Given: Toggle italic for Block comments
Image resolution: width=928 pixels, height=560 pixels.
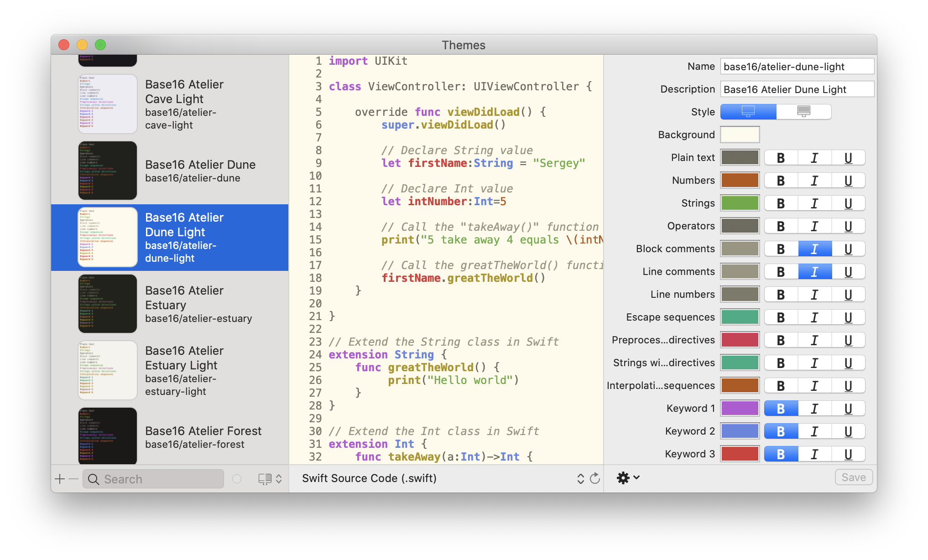Looking at the screenshot, I should 814,249.
